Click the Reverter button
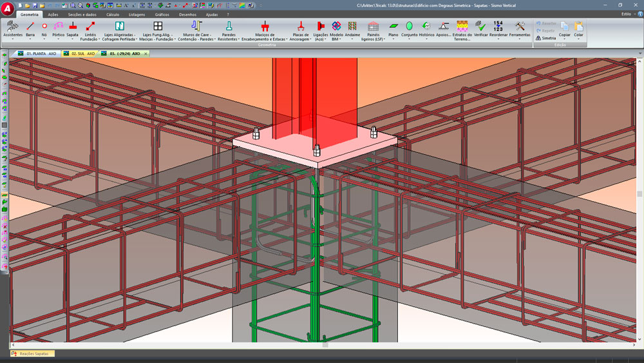 (546, 23)
